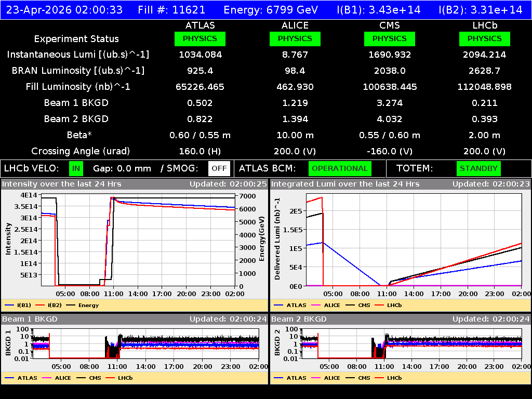Viewport: 532px width, 399px height.
Task: Click the black Energy legend entry
Action: (x=83, y=305)
